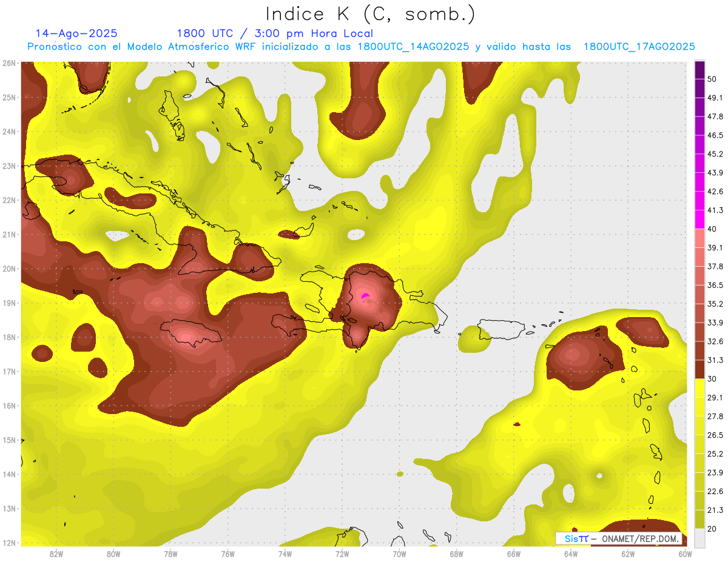Click the colorbar value '31.3'
The width and height of the screenshot is (728, 562).
pyautogui.click(x=715, y=360)
